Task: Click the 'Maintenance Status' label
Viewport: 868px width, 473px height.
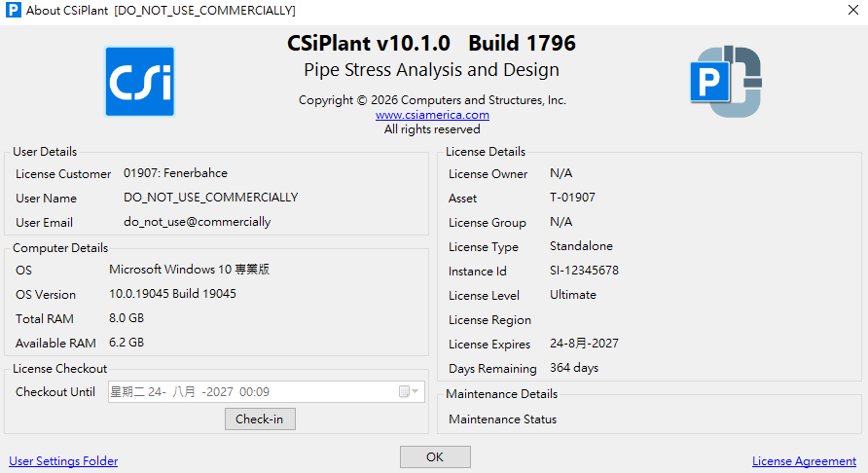Action: coord(503,419)
